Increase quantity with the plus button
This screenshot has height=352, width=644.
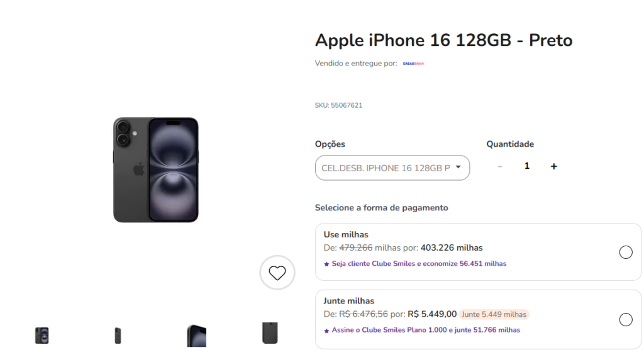pyautogui.click(x=553, y=166)
